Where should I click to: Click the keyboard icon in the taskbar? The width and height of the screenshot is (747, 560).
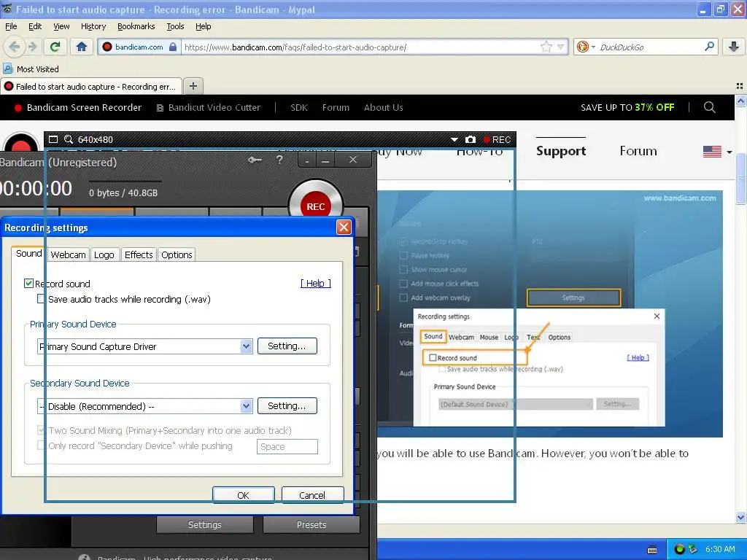[652, 550]
